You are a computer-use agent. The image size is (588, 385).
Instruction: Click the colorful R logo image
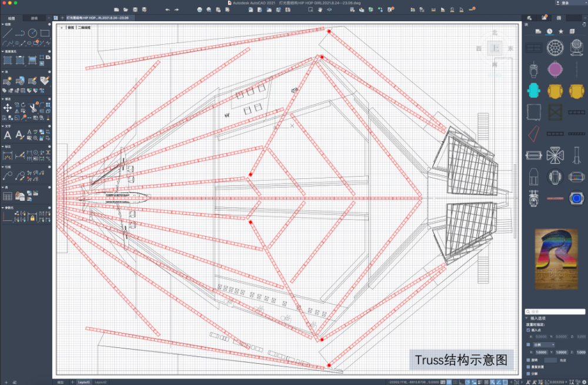pos(556,259)
